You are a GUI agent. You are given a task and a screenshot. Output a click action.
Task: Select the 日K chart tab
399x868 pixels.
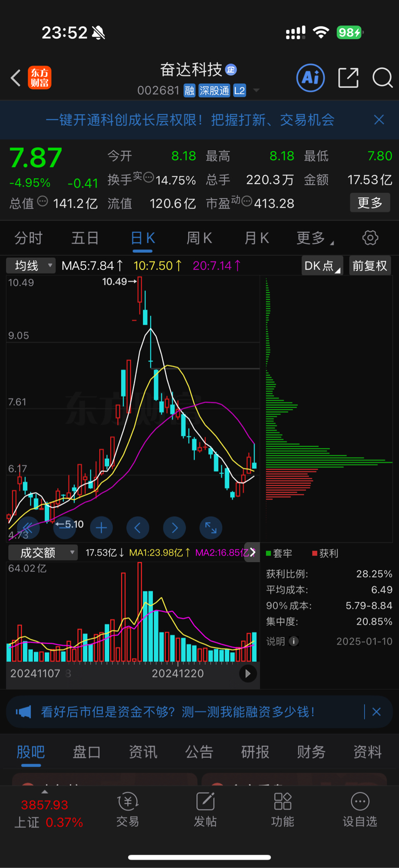[x=142, y=239]
